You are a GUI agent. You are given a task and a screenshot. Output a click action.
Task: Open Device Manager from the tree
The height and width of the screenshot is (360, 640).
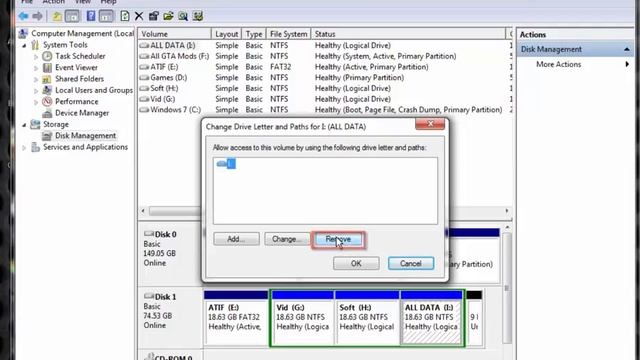(82, 113)
